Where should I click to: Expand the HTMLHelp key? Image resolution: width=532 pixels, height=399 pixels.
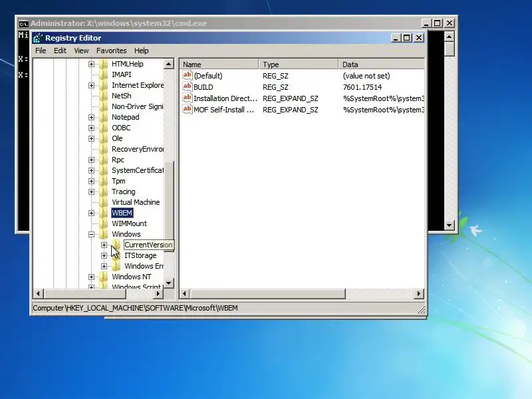(x=91, y=64)
